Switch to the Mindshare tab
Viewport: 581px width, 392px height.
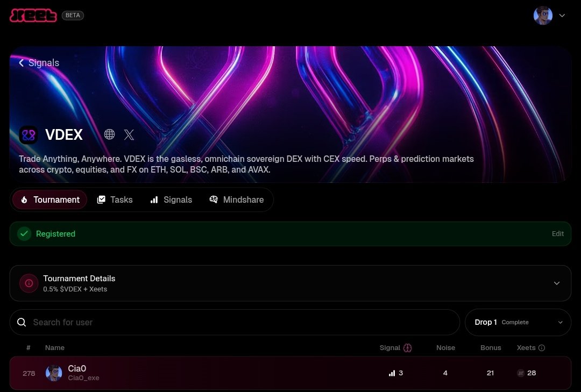tap(237, 199)
